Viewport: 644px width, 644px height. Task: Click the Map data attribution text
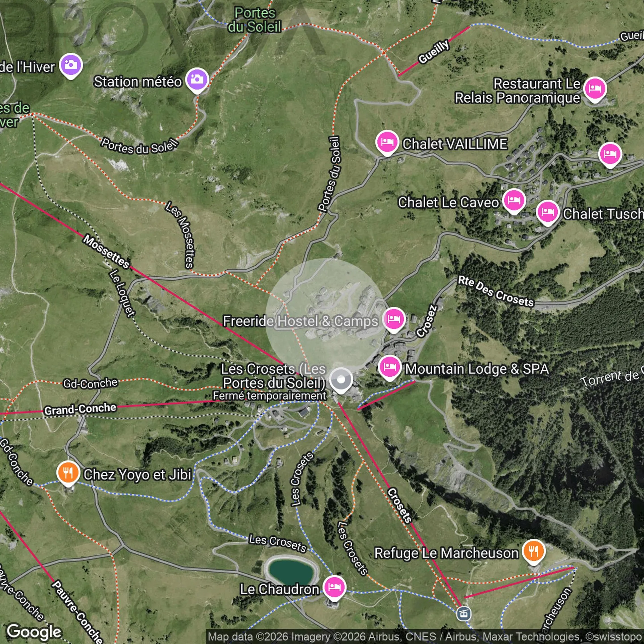click(425, 637)
